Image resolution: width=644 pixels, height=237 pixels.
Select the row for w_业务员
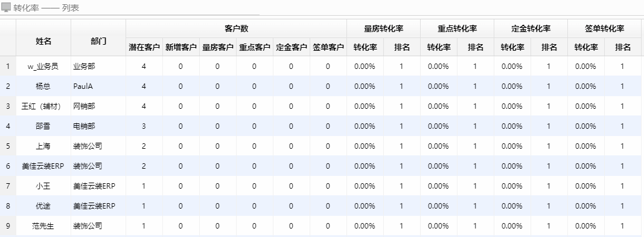pyautogui.click(x=322, y=67)
